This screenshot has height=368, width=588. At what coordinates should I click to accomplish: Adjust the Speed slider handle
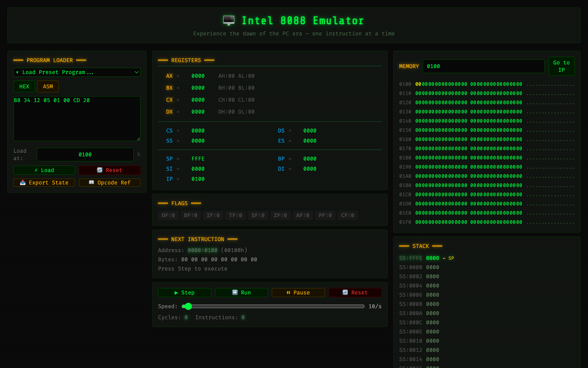(x=188, y=306)
